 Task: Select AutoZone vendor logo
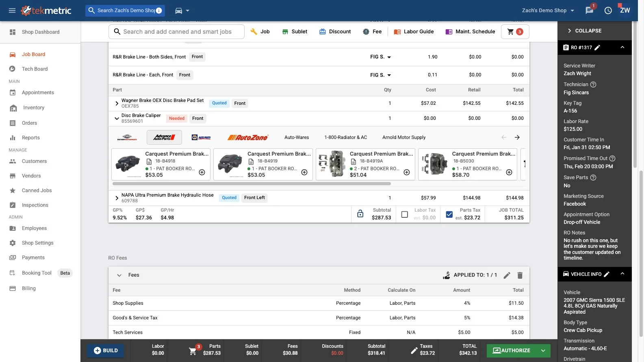pos(247,137)
